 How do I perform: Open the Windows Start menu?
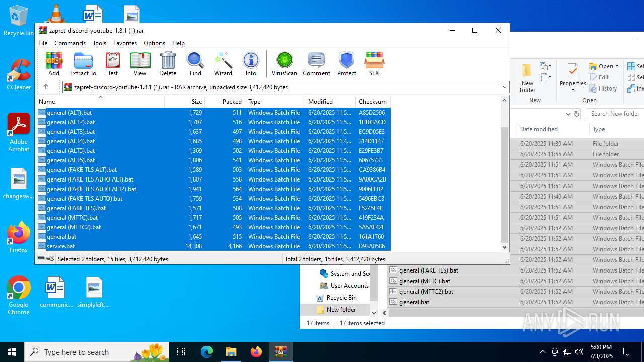point(12,352)
